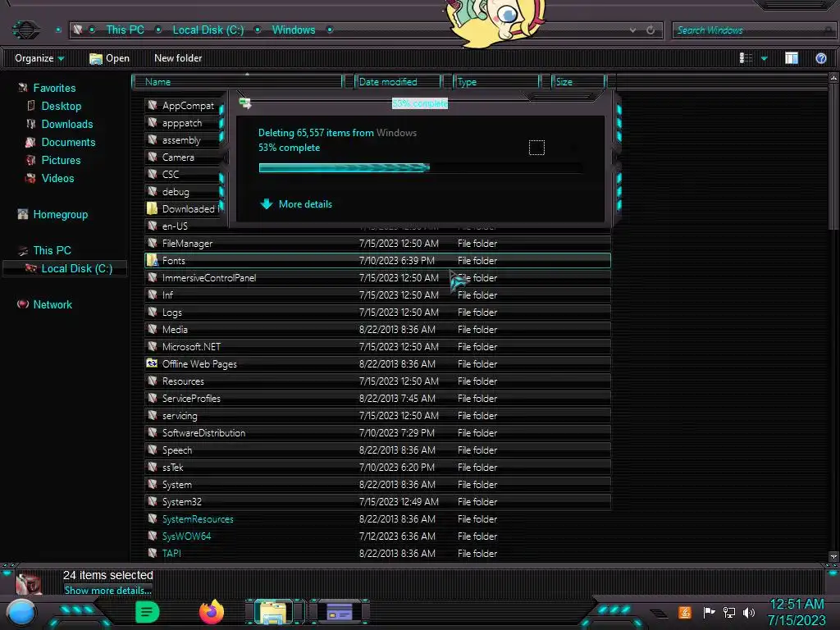Select the assembly folder
840x630 pixels.
pos(183,140)
